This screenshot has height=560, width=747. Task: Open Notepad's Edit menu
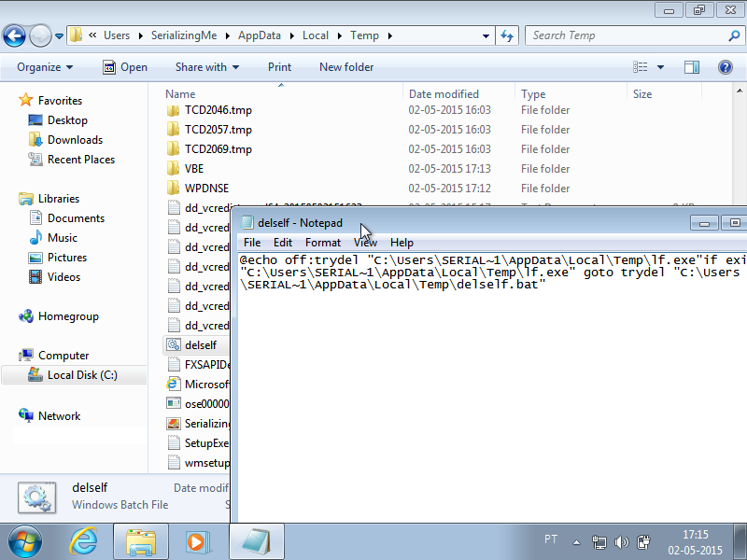tap(282, 243)
